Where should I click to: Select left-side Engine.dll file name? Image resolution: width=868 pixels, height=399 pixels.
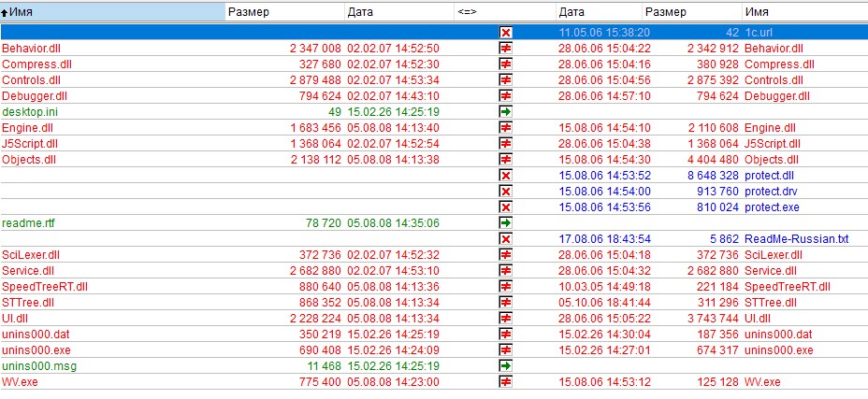pyautogui.click(x=28, y=128)
